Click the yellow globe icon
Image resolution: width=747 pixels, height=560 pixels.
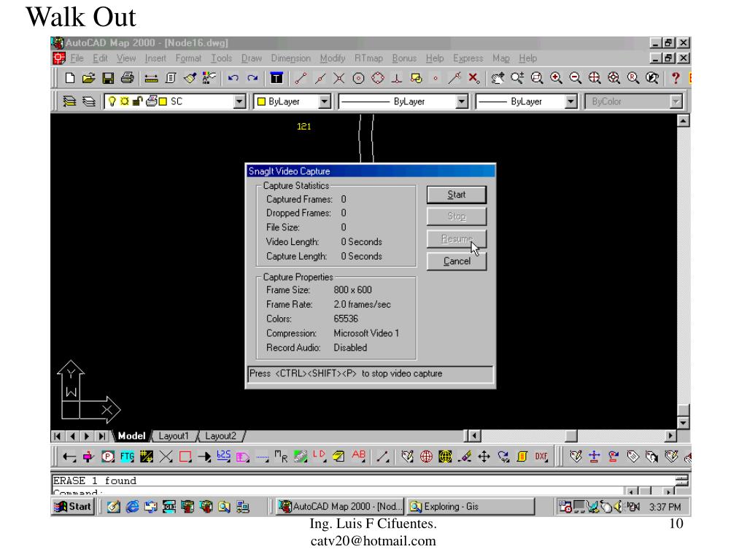coord(445,456)
